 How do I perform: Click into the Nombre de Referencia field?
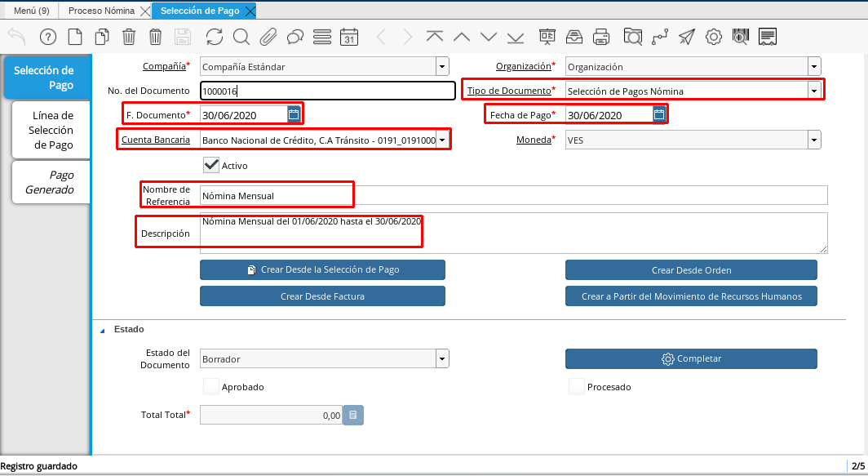[513, 196]
